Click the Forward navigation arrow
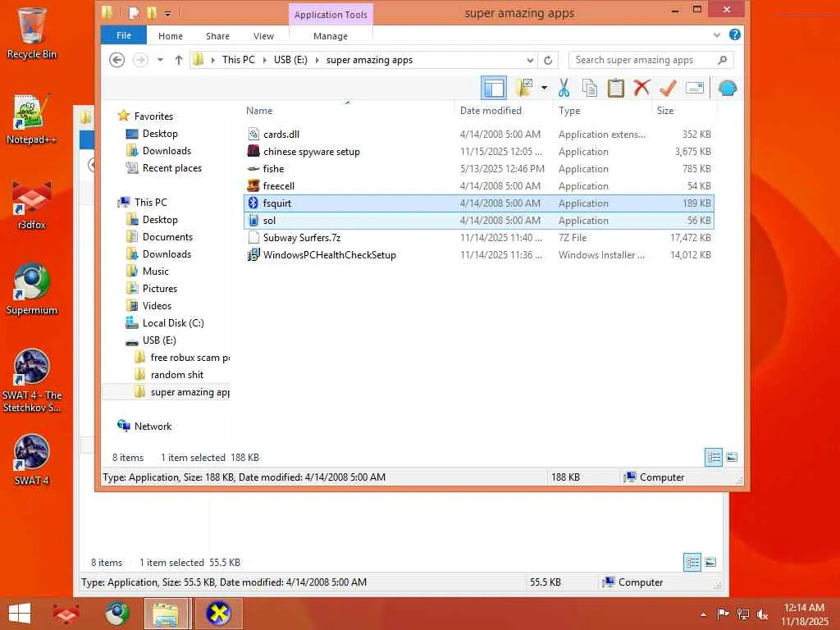 [140, 59]
